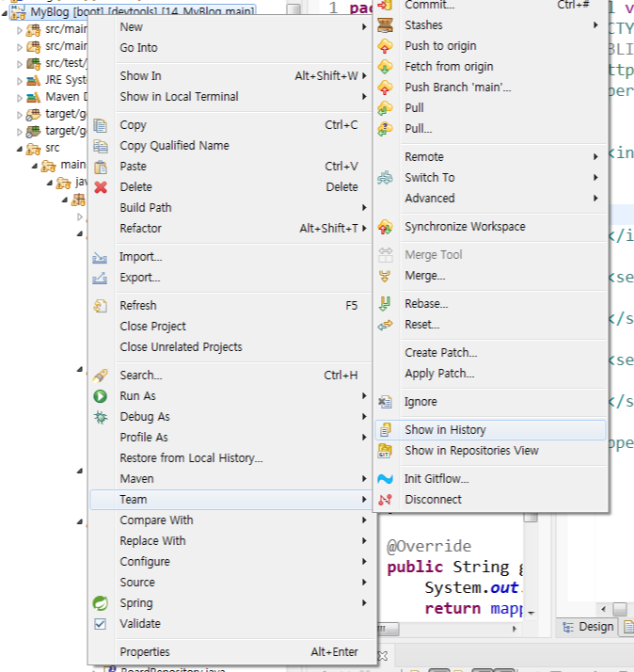
Task: Click the Pull icon without the ellipsis
Action: point(385,107)
